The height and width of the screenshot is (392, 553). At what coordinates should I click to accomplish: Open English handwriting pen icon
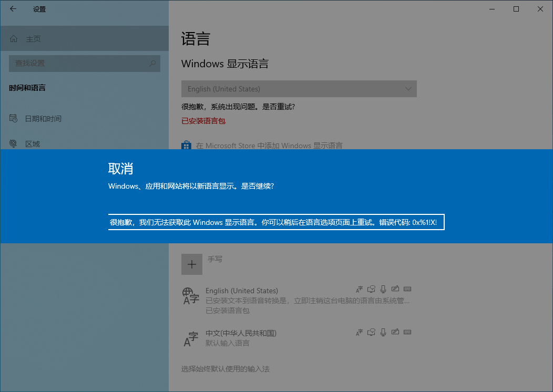coord(395,289)
